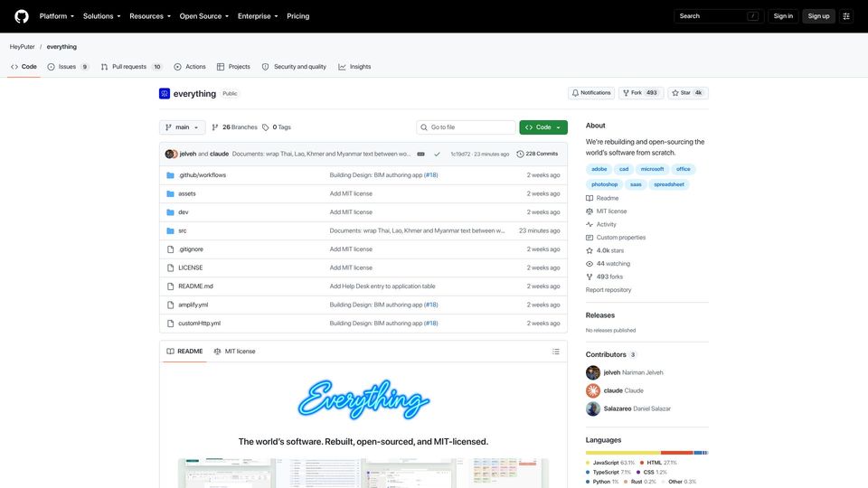Open pull request #18 in the .github/workflows row

click(x=430, y=174)
